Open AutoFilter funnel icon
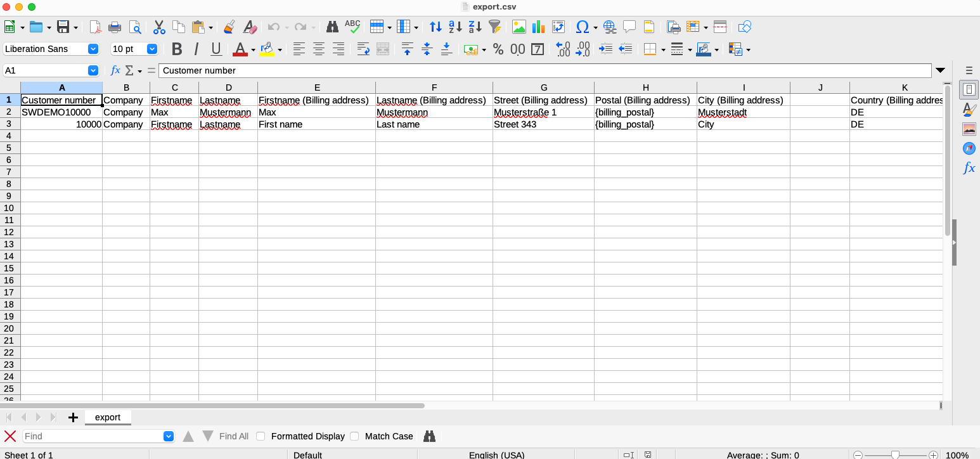Screen dimensions: 980x459 (494, 27)
